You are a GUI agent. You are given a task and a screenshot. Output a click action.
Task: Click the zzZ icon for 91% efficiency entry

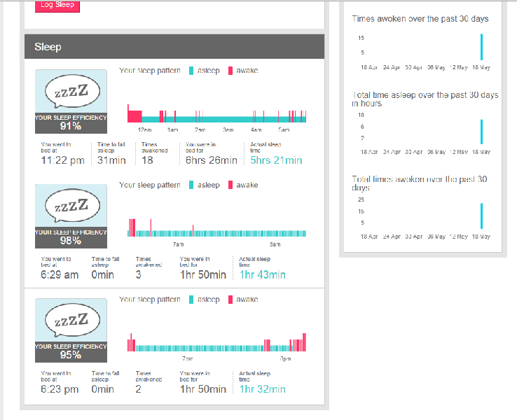click(71, 91)
